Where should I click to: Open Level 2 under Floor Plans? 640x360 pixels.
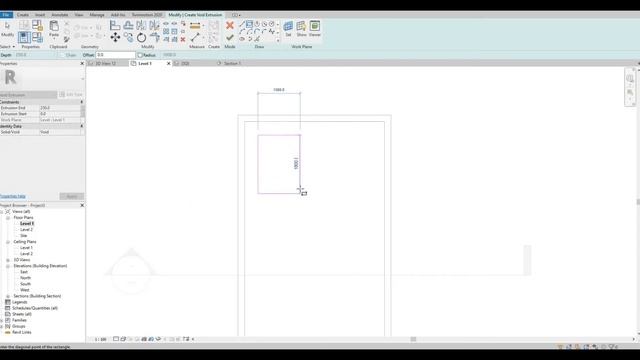tap(27, 230)
